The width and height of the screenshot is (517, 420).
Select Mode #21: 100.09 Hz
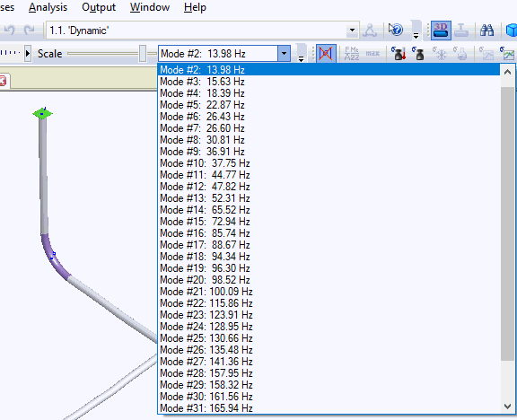206,292
